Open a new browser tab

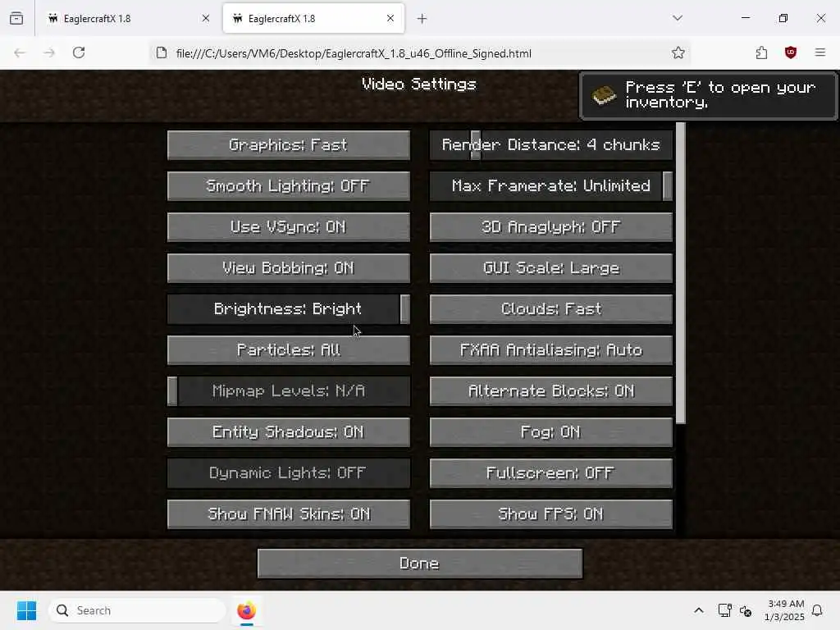[x=422, y=19]
